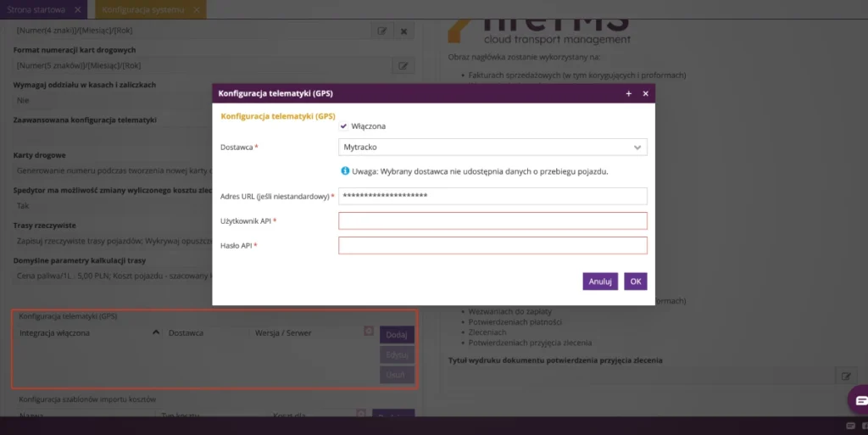The height and width of the screenshot is (435, 868).
Task: Open the purple chat widget bubble
Action: (x=860, y=399)
